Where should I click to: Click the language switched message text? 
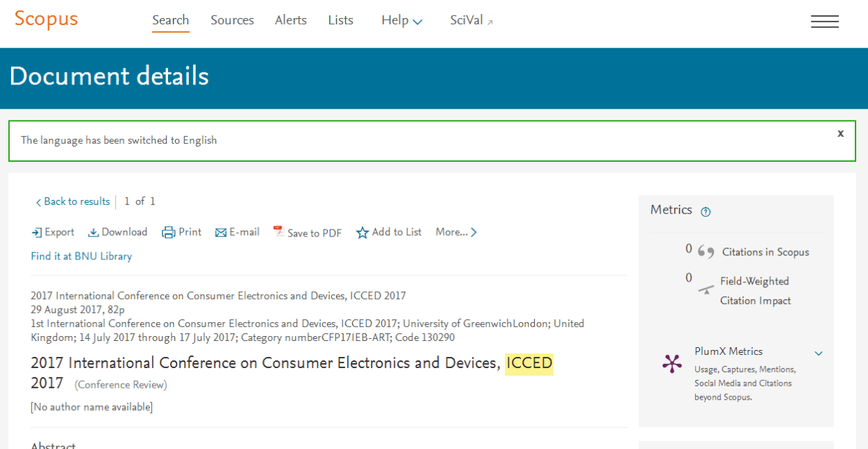click(119, 140)
